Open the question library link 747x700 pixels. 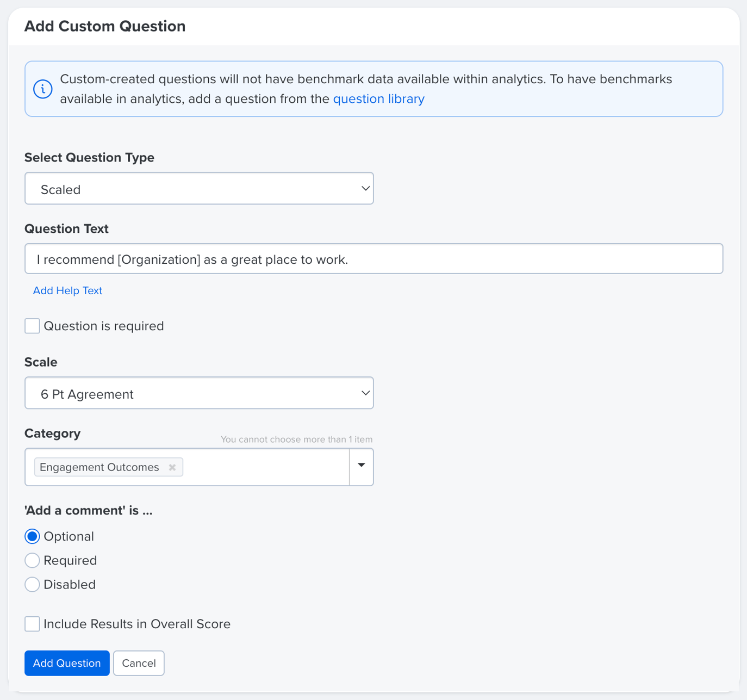(378, 98)
